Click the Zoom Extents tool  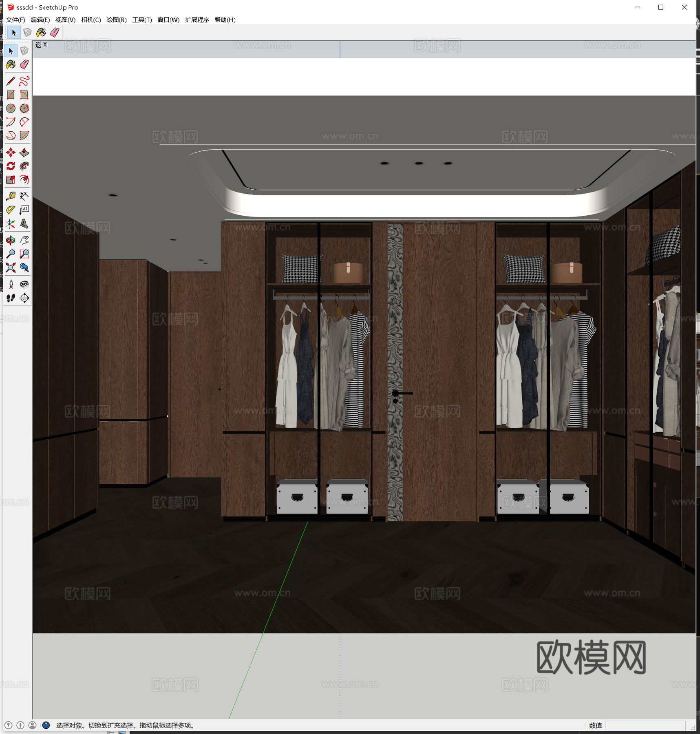tap(11, 268)
